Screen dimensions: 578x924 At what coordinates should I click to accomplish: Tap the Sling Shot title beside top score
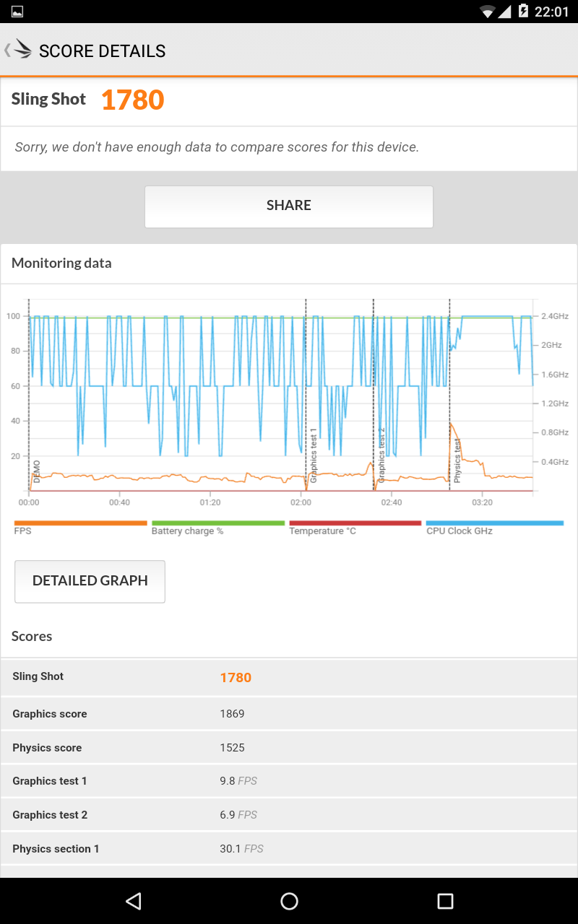point(48,100)
